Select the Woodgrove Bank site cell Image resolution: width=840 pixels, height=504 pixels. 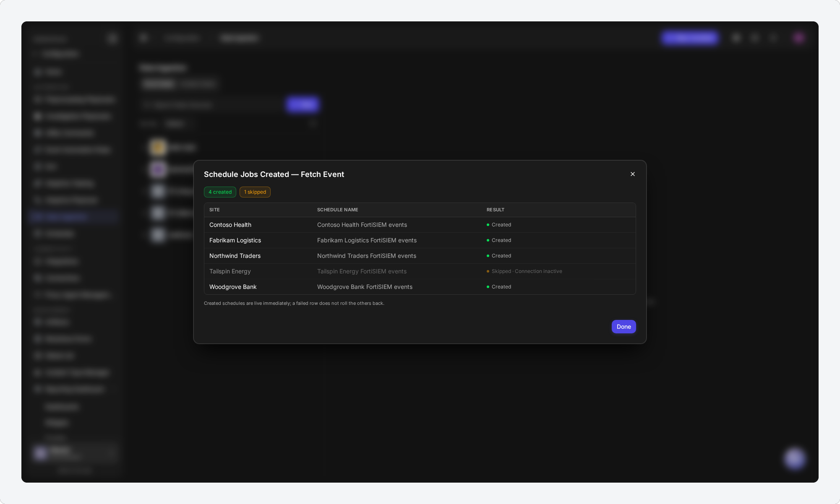click(233, 287)
